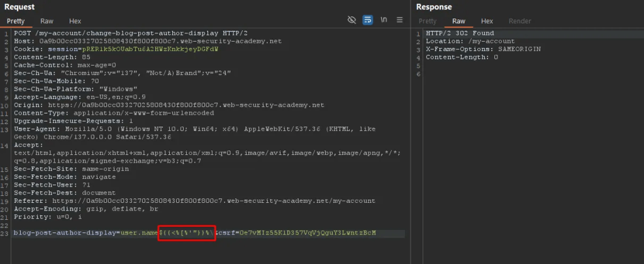Open the Request Hex tab
Screen dimensions: 644x264
pyautogui.click(x=75, y=21)
